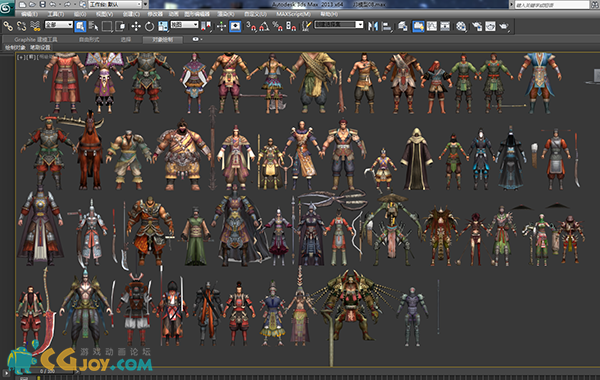The height and width of the screenshot is (380, 600).
Task: Open the Layer Manager
Action: coord(402,26)
